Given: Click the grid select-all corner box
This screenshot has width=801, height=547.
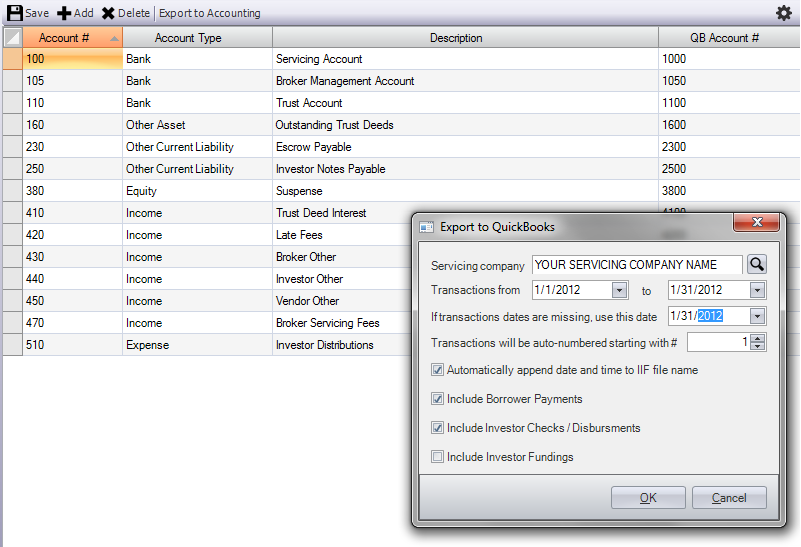Looking at the screenshot, I should (13, 38).
